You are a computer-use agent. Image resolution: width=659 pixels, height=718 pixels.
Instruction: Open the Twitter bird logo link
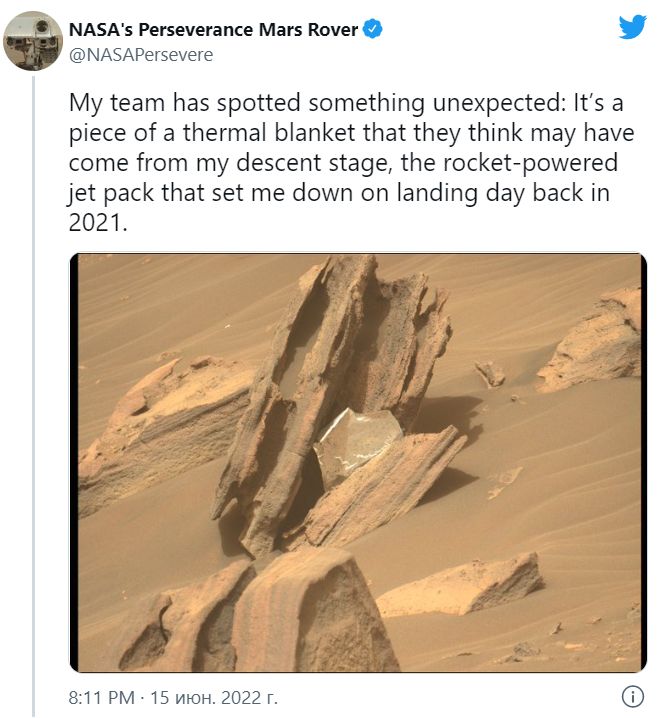pos(632,27)
